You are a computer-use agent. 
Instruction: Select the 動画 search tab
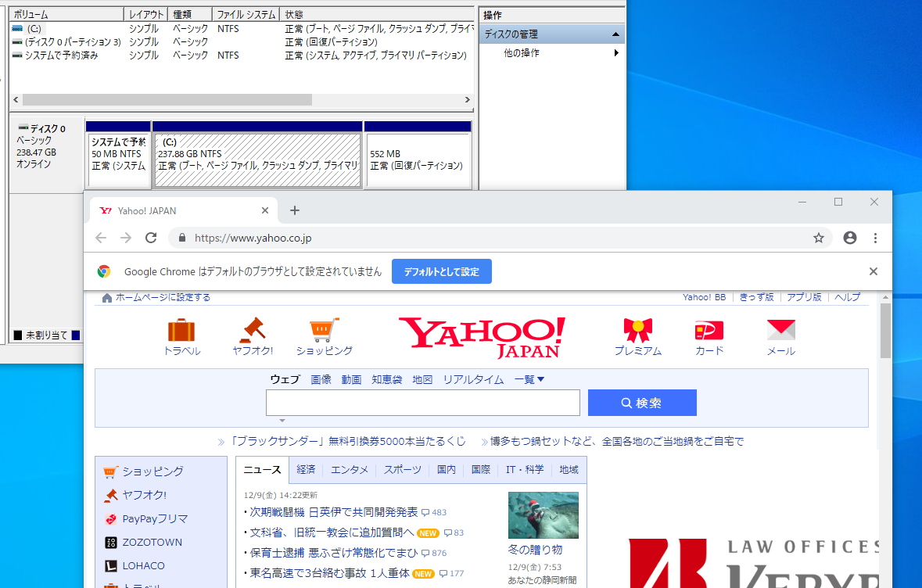coord(351,379)
